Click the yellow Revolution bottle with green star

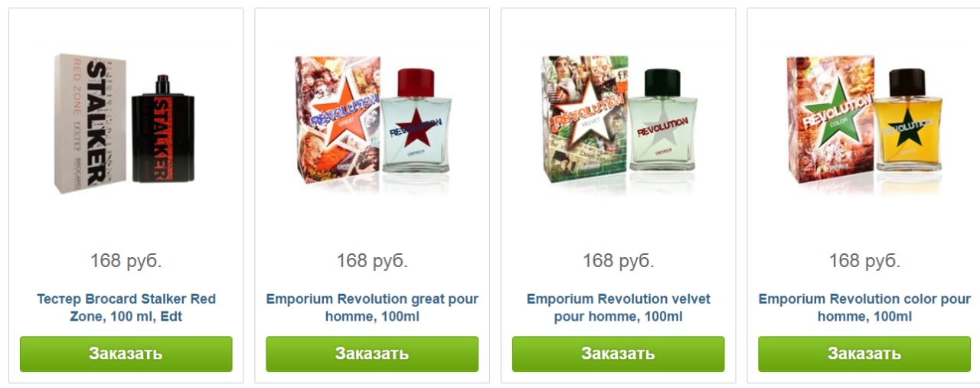(909, 121)
